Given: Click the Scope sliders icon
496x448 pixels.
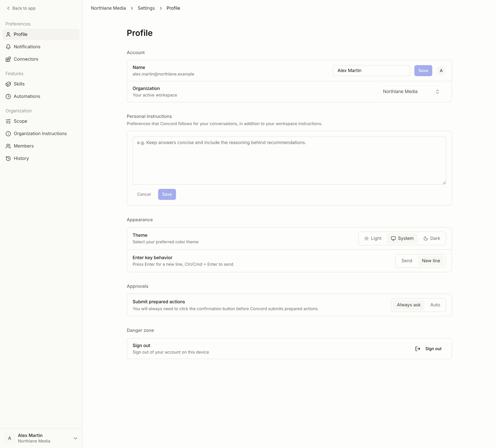Looking at the screenshot, I should pos(8,121).
